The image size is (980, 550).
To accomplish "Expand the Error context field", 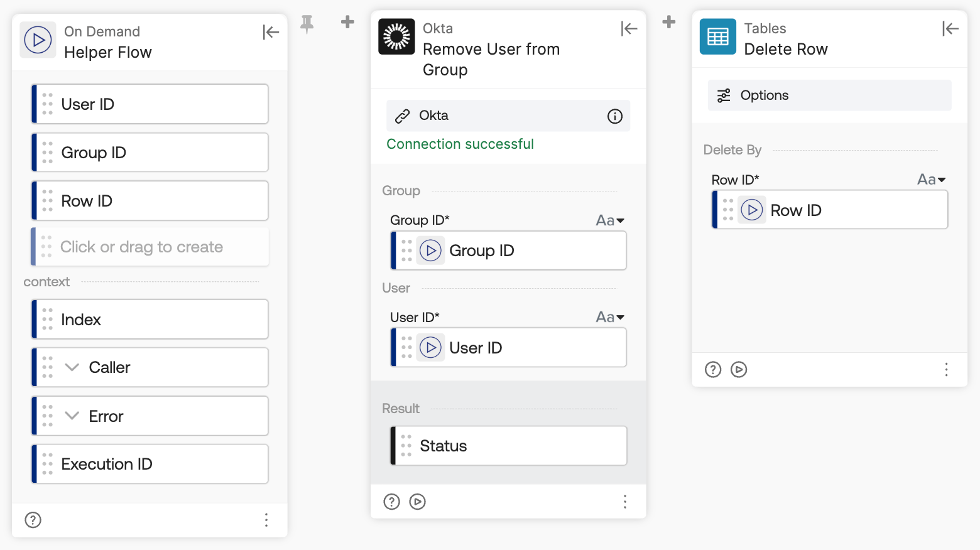I will [72, 416].
